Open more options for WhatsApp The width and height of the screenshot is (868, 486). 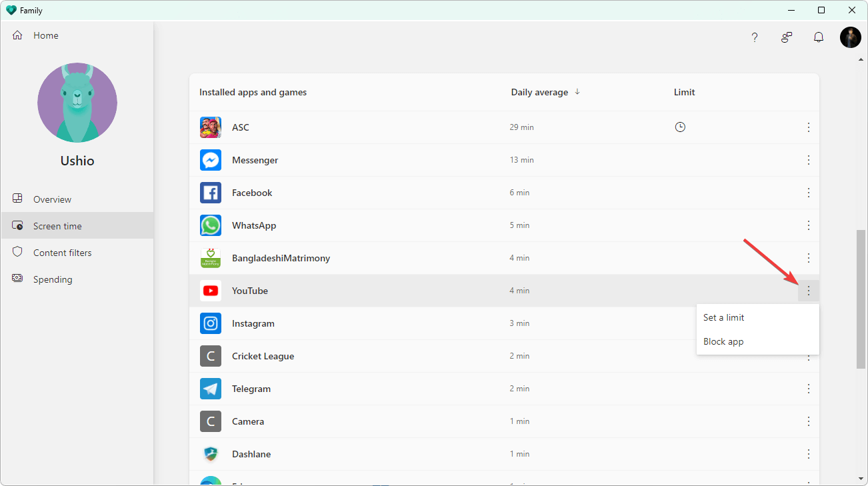[809, 225]
